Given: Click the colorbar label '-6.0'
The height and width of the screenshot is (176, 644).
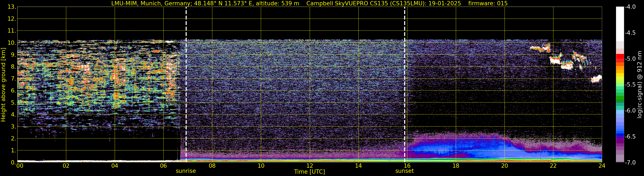Looking at the screenshot, I should (x=630, y=110).
